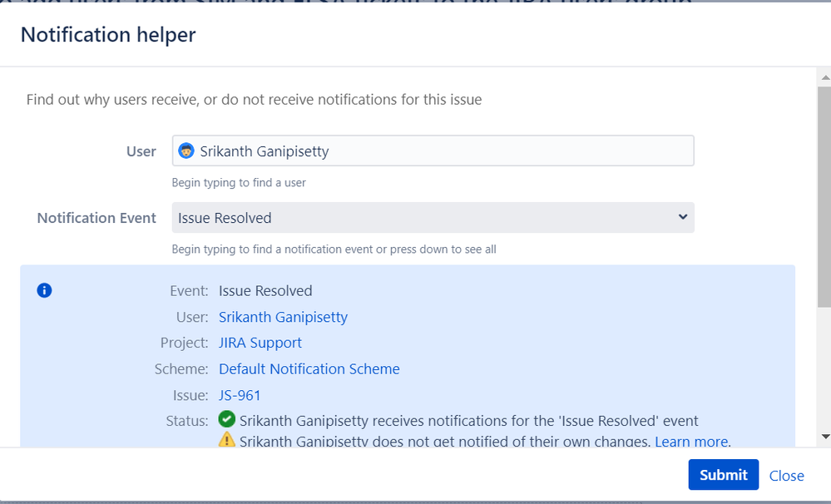Click the 'Find out why users receive' description
This screenshot has width=831, height=504.
254,100
